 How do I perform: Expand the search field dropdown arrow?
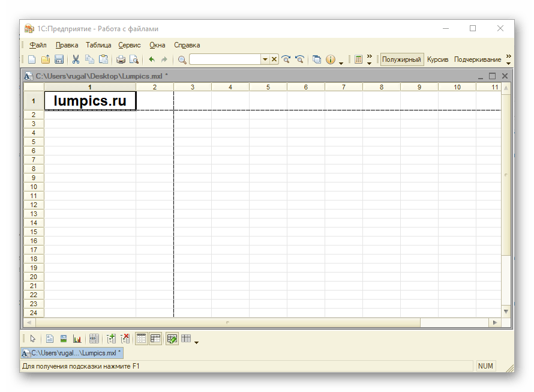pos(265,59)
